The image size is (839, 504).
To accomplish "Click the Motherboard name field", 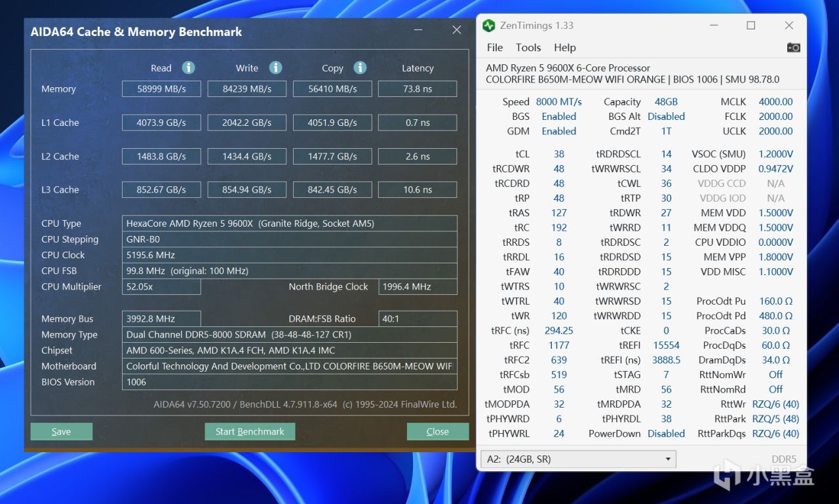I will 289,366.
